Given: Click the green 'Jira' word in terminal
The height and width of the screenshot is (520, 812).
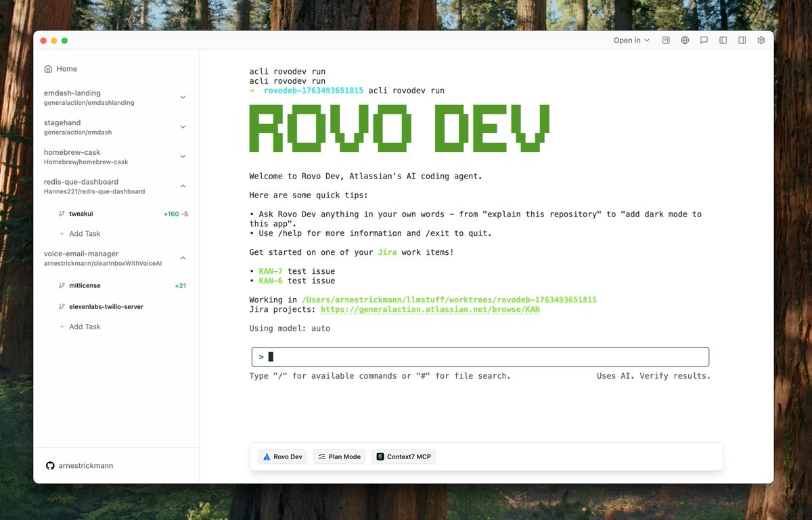Looking at the screenshot, I should pos(387,252).
